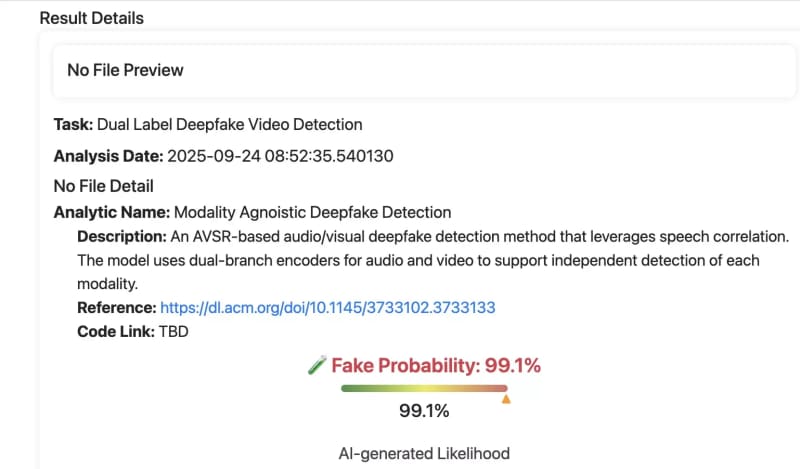
Task: Open the dl.acm.org reference link
Action: [x=328, y=308]
